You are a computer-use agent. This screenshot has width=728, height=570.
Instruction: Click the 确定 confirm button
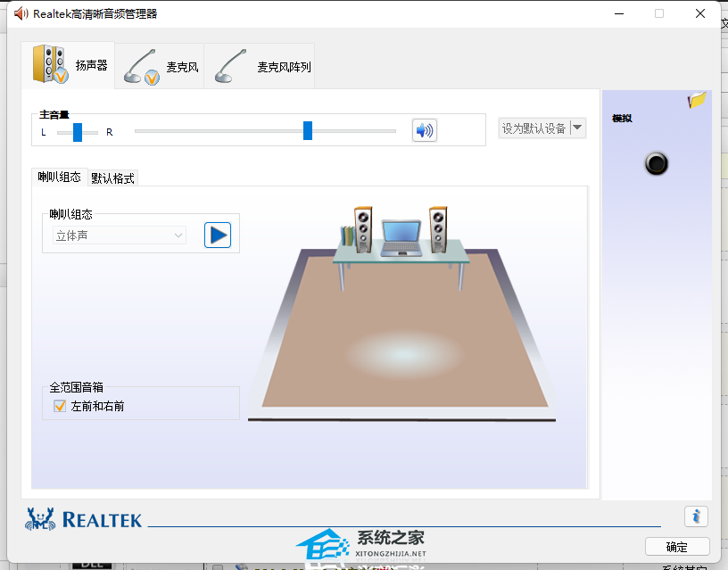pyautogui.click(x=677, y=547)
